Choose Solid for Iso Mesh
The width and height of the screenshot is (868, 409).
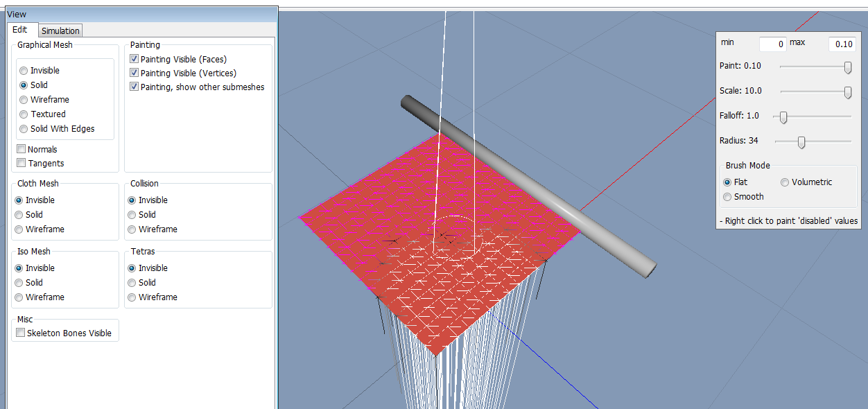[x=19, y=283]
